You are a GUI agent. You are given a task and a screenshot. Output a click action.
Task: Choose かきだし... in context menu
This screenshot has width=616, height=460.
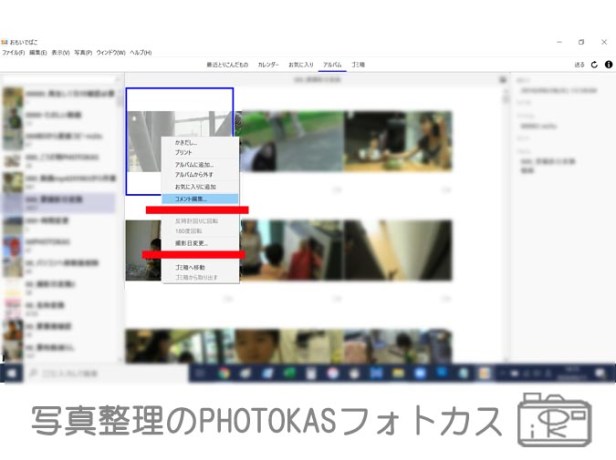200,143
